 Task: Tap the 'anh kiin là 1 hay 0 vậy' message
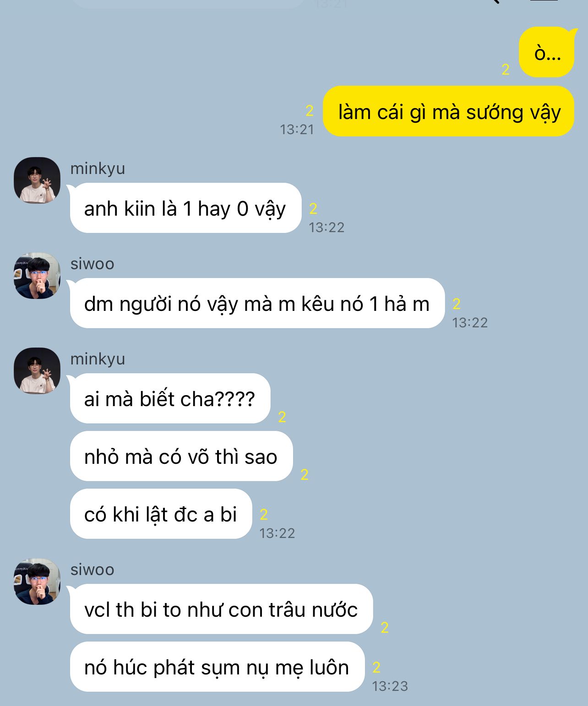pyautogui.click(x=185, y=208)
